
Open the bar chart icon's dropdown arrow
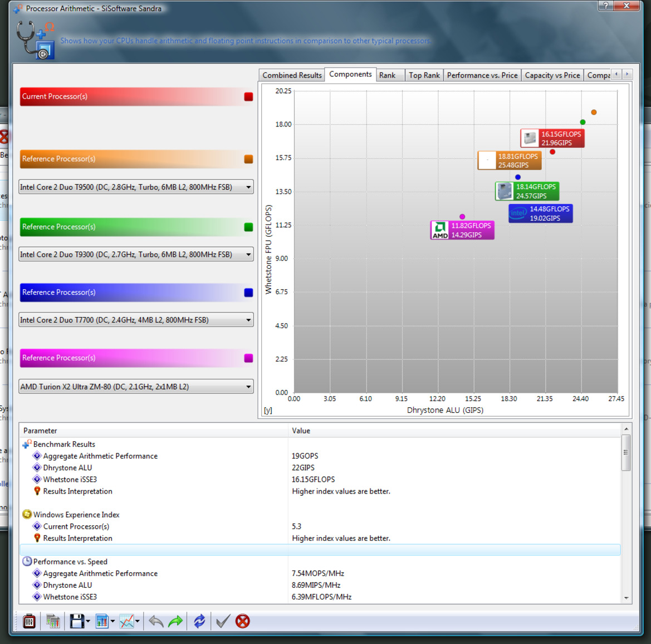point(112,622)
